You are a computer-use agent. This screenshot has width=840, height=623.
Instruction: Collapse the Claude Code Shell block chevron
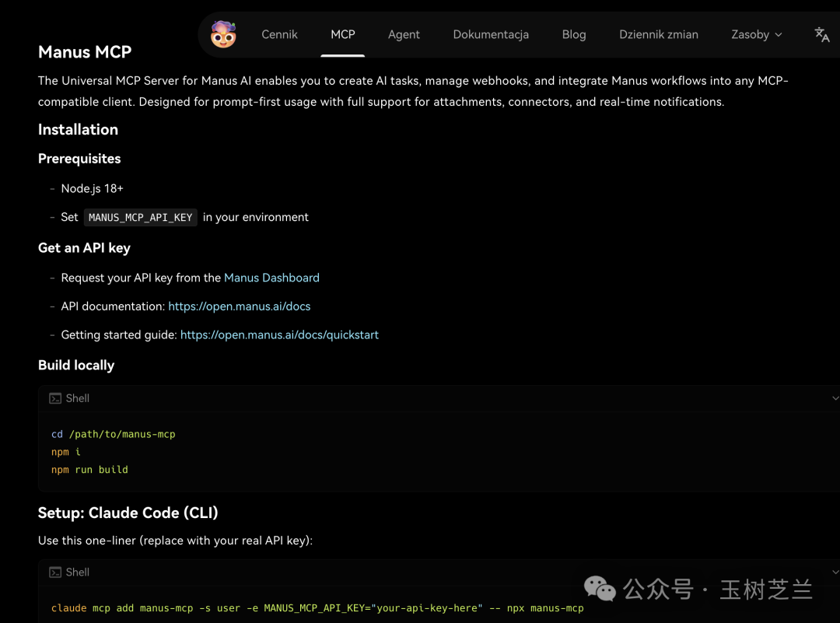point(835,572)
